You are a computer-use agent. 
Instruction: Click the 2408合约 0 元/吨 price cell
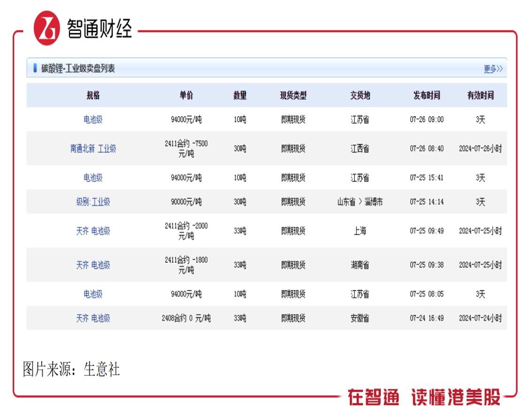[x=186, y=318]
